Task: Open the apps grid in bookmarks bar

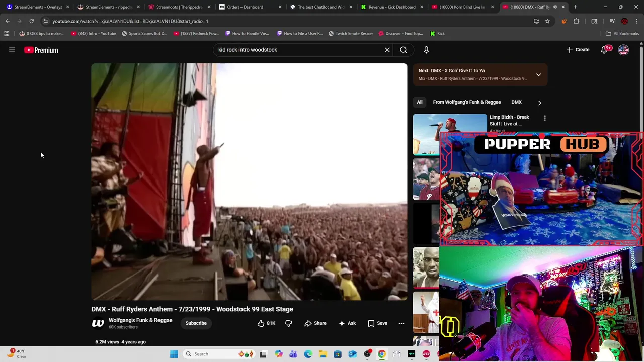Action: 7,33
